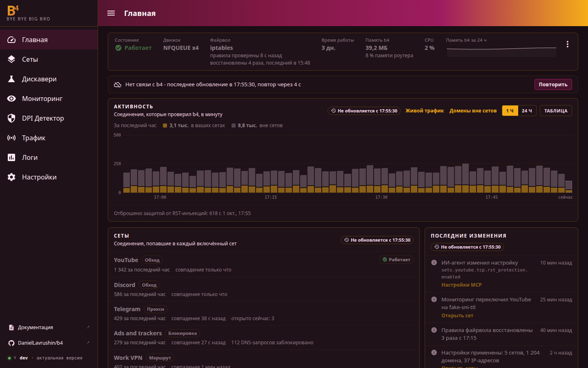
Task: Open Логи section
Action: pyautogui.click(x=49, y=157)
